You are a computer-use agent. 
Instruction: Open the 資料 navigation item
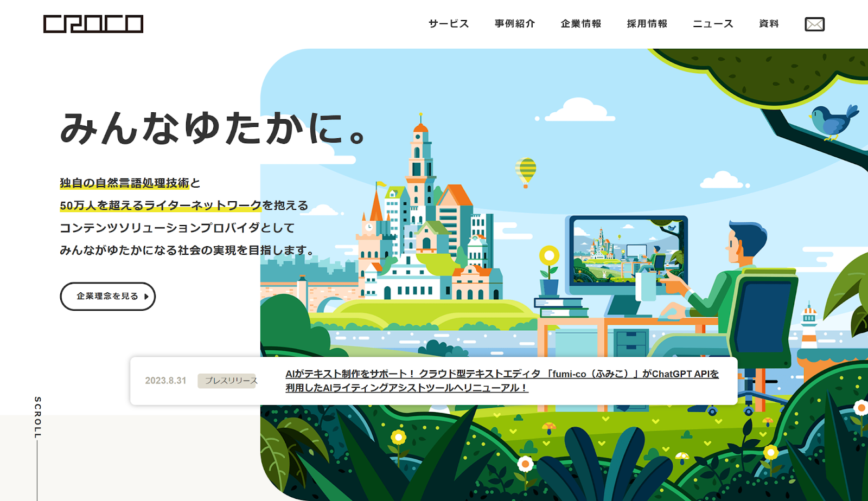click(x=769, y=24)
